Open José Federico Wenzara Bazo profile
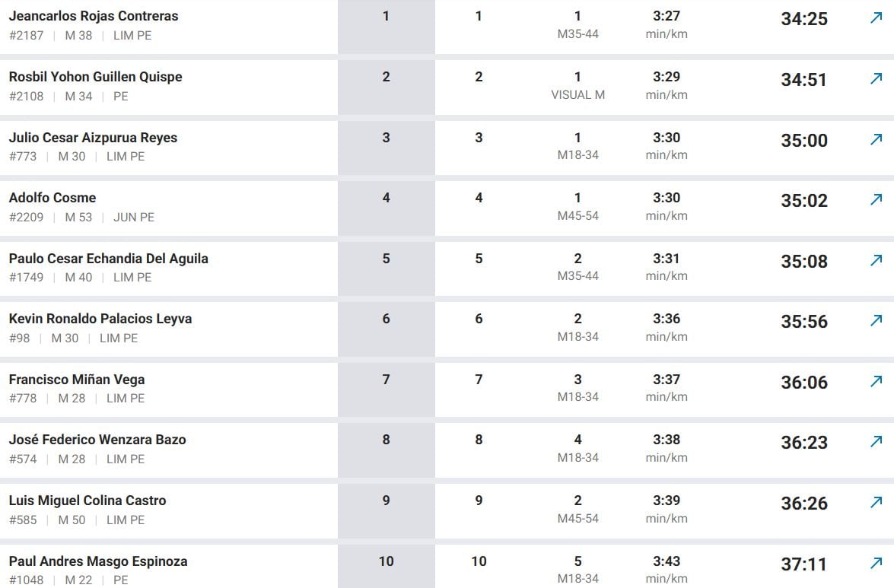This screenshot has height=588, width=894. (97, 440)
